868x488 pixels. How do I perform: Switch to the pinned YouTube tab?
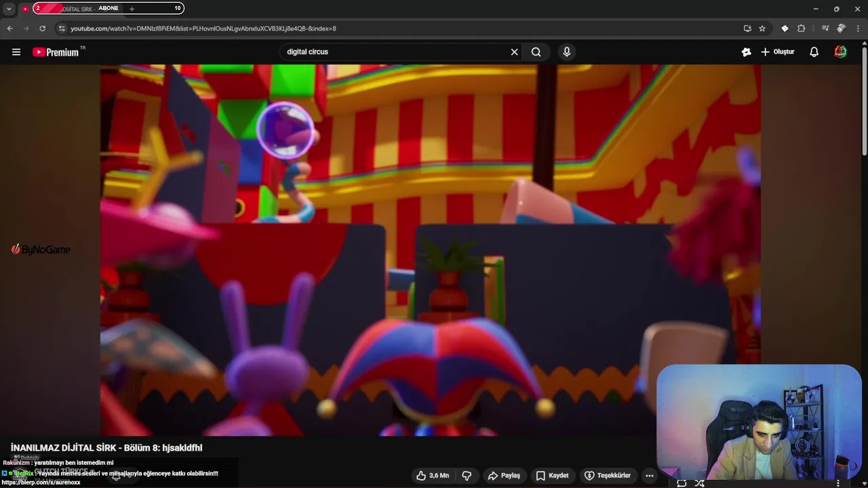pos(25,9)
